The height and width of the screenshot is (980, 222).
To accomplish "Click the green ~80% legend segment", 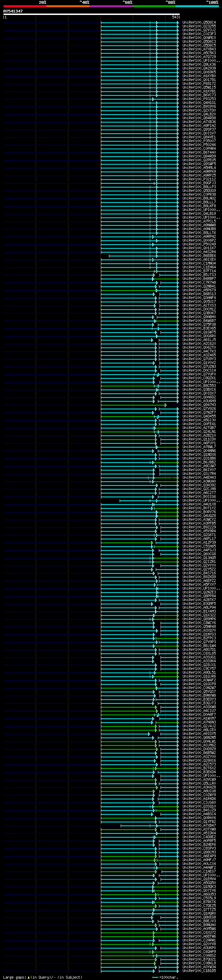I will pos(154,6).
